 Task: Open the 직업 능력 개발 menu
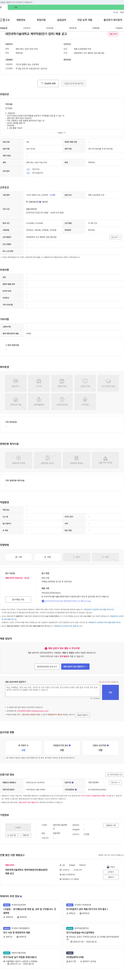click(85, 20)
